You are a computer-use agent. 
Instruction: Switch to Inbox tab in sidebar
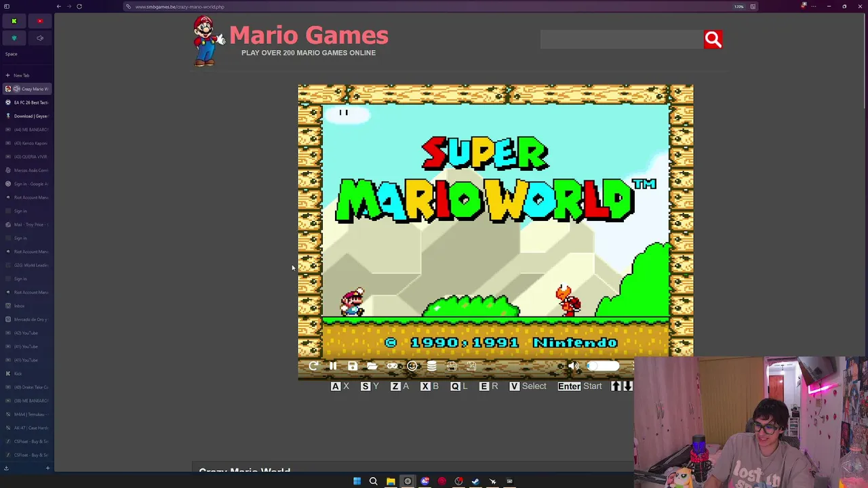(27, 306)
